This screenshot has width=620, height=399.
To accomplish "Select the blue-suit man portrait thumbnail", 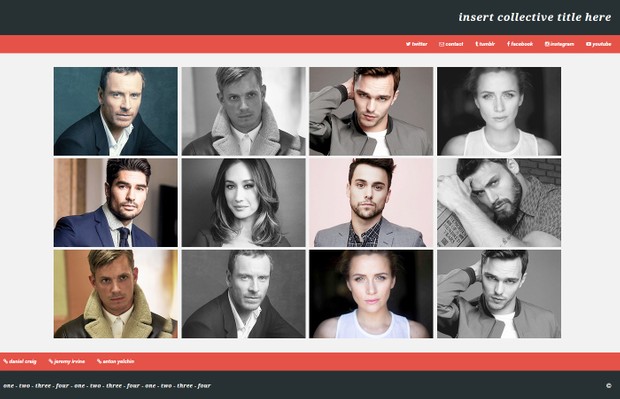I will click(115, 202).
